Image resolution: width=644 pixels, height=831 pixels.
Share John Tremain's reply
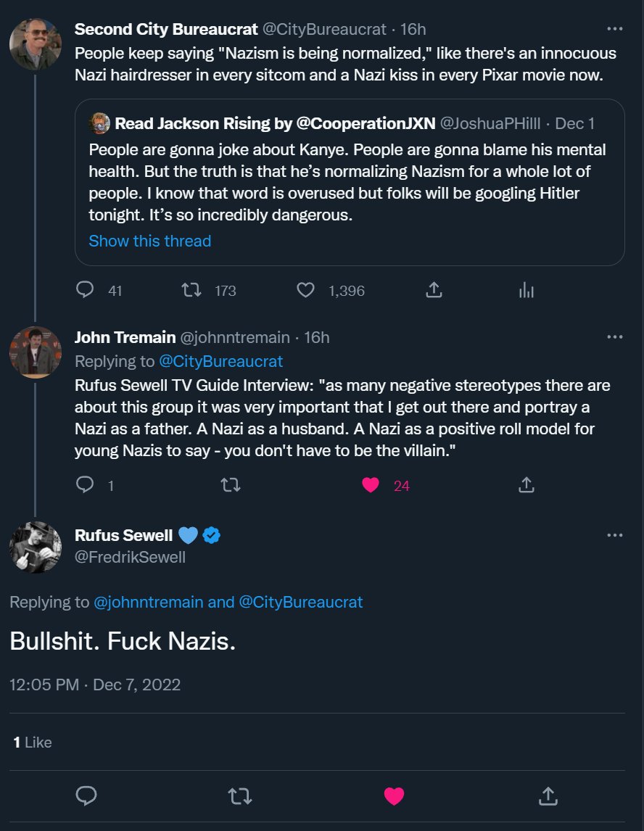(527, 484)
